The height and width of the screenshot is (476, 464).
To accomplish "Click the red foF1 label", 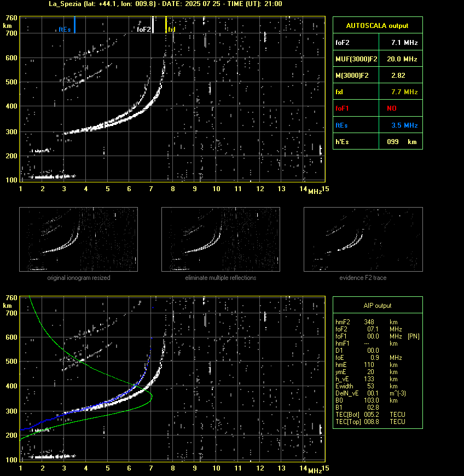I will 342,108.
